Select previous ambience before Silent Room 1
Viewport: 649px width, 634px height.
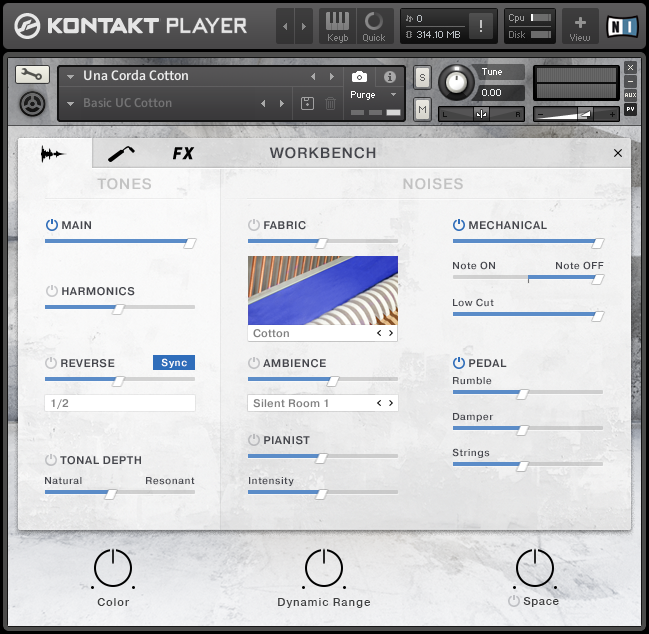[x=379, y=403]
